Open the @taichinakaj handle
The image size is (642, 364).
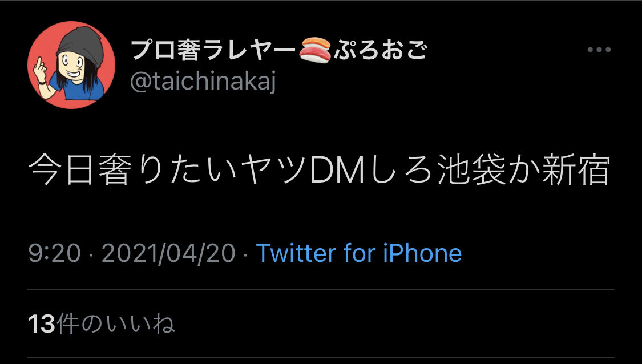pyautogui.click(x=203, y=80)
